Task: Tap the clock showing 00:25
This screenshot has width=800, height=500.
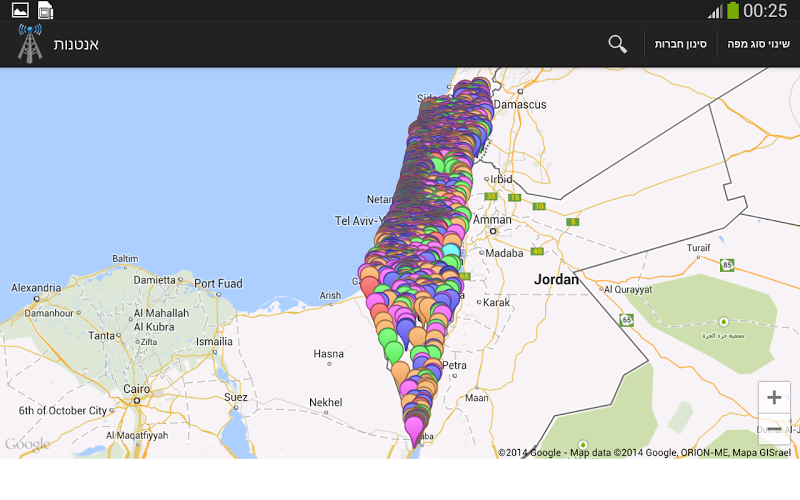Action: pyautogui.click(x=765, y=10)
